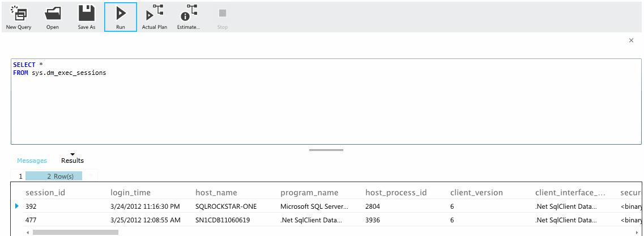Click the Stop execution icon
The width and height of the screenshot is (644, 236).
click(222, 18)
